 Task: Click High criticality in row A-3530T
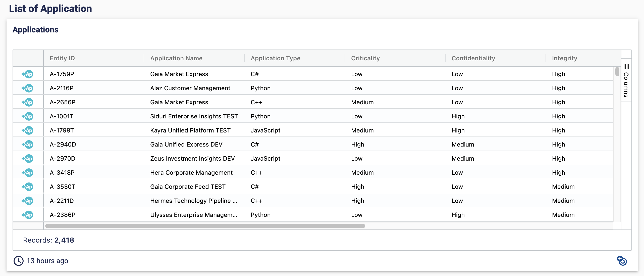click(x=358, y=187)
